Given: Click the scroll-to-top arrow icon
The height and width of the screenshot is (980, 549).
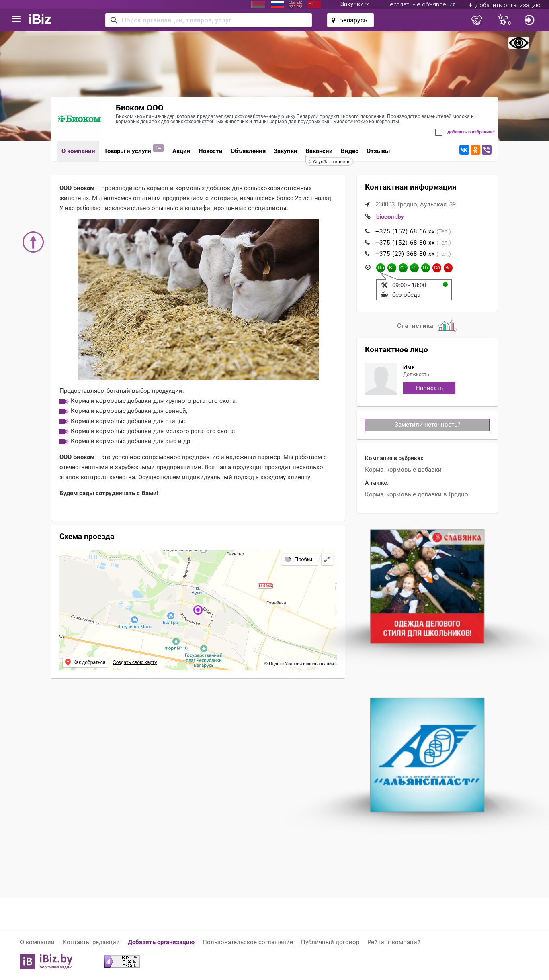Looking at the screenshot, I should pyautogui.click(x=33, y=242).
